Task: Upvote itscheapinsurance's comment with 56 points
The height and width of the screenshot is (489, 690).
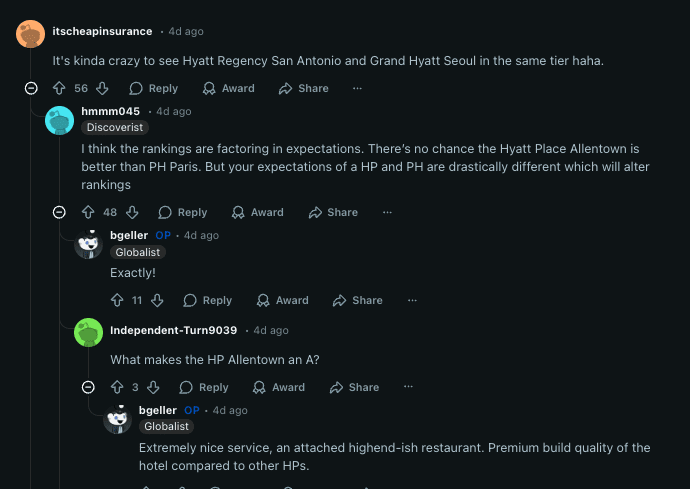Action: [59, 88]
